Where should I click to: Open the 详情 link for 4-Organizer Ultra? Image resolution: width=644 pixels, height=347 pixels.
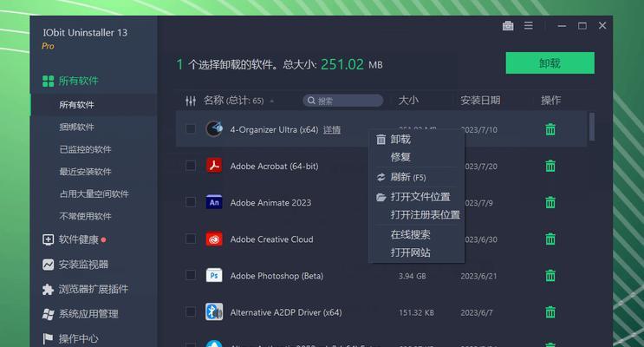pyautogui.click(x=331, y=130)
